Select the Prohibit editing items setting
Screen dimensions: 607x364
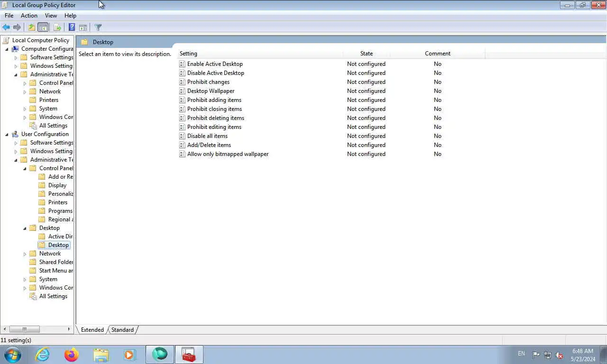(214, 127)
